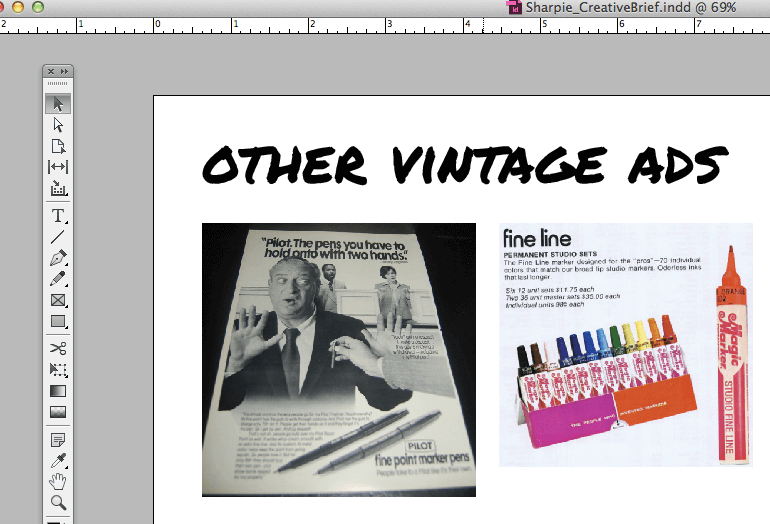Select the Gradient Swatch tool

pos(58,391)
